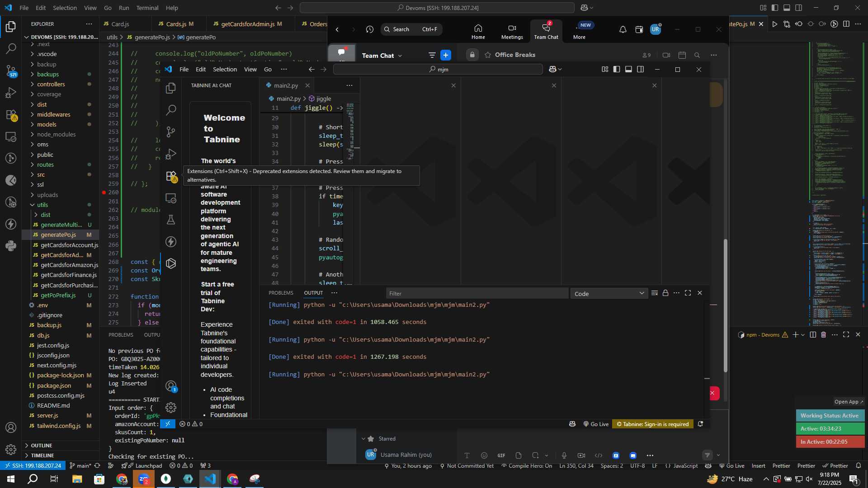
Task: Switch to PROBLEMS tab in mjm panel
Action: click(281, 293)
